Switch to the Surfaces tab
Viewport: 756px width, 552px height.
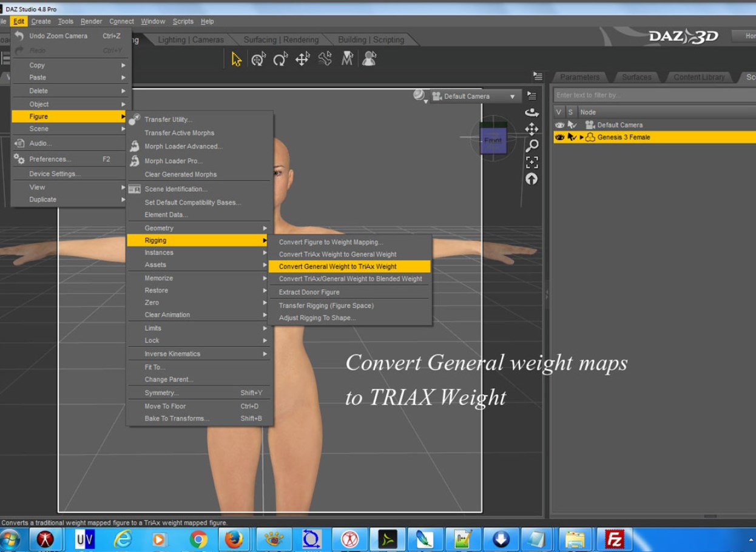636,77
